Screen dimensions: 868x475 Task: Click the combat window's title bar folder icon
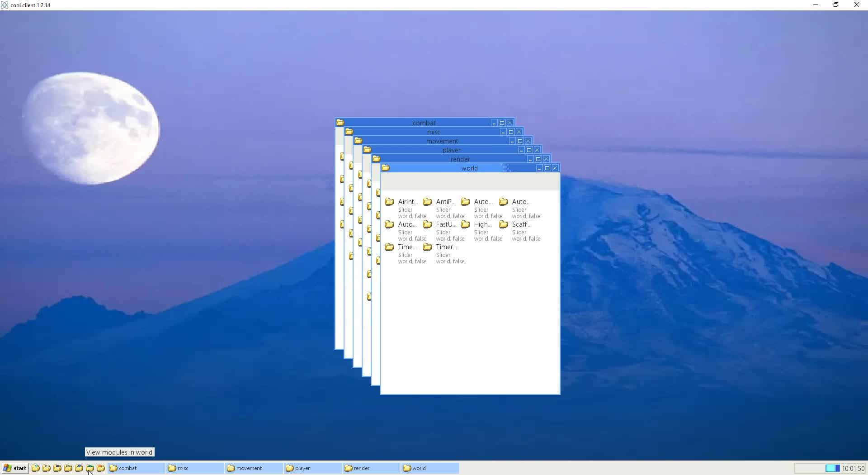point(340,123)
